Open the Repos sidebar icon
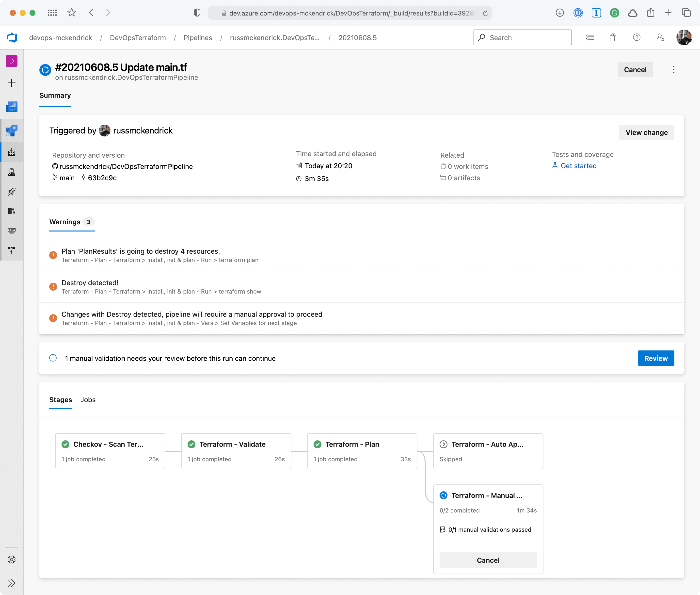700x595 pixels. 12,131
